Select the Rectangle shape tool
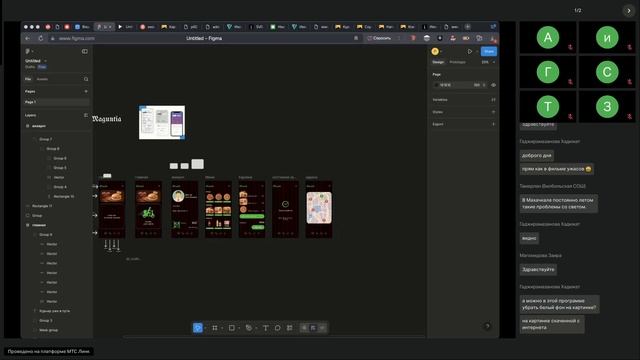 (231, 328)
